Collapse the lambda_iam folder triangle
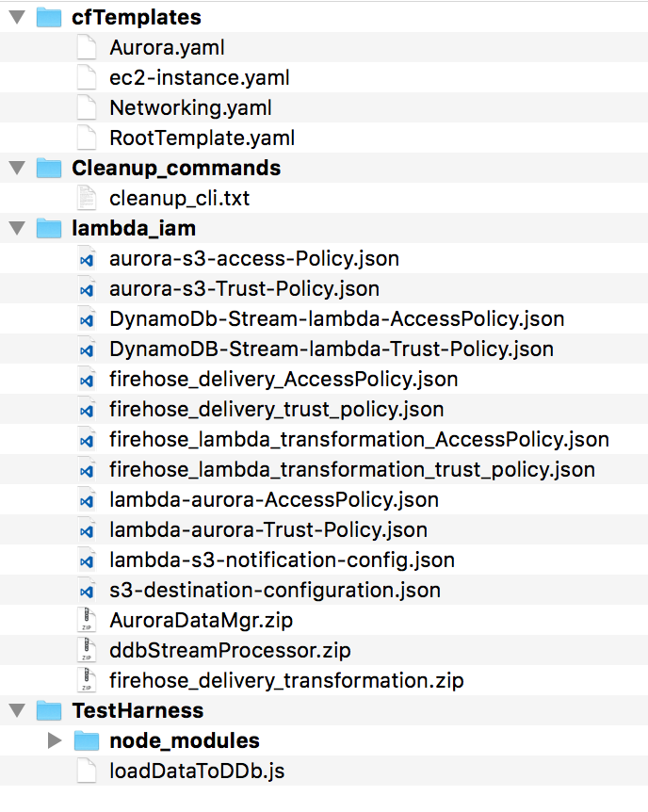 17,228
